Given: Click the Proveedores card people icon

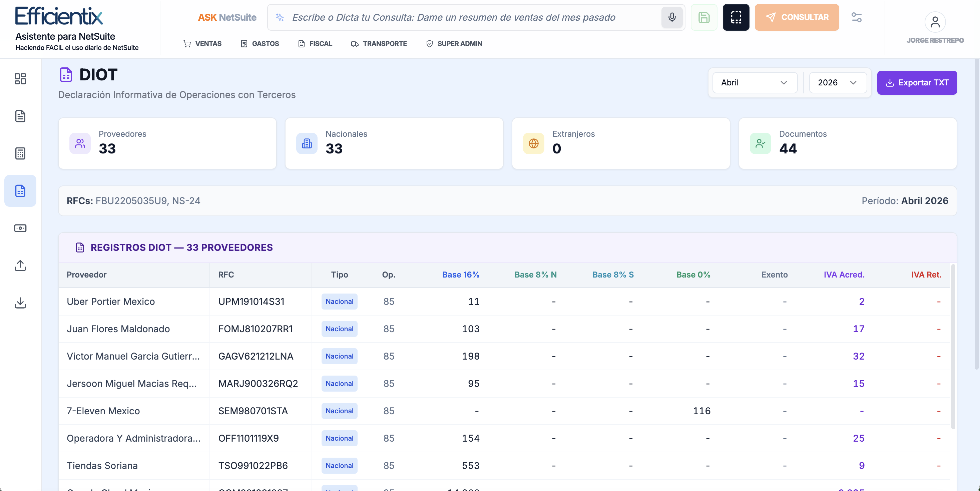Looking at the screenshot, I should pos(80,143).
